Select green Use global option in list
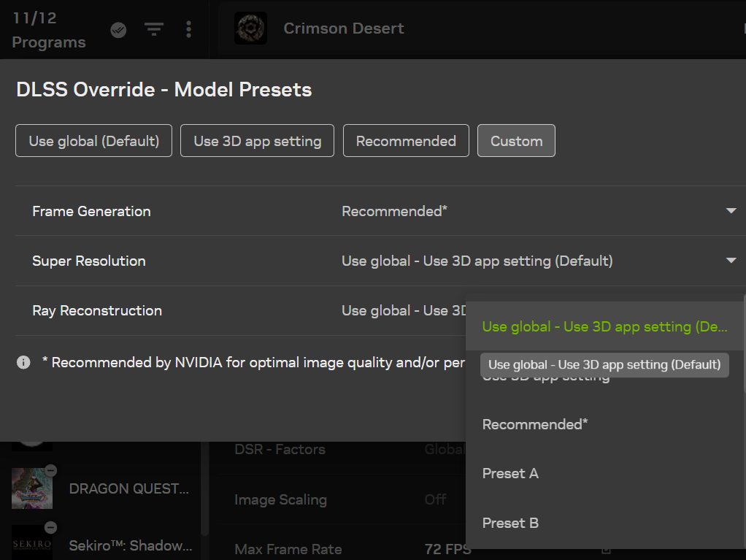This screenshot has width=746, height=560. pyautogui.click(x=604, y=326)
